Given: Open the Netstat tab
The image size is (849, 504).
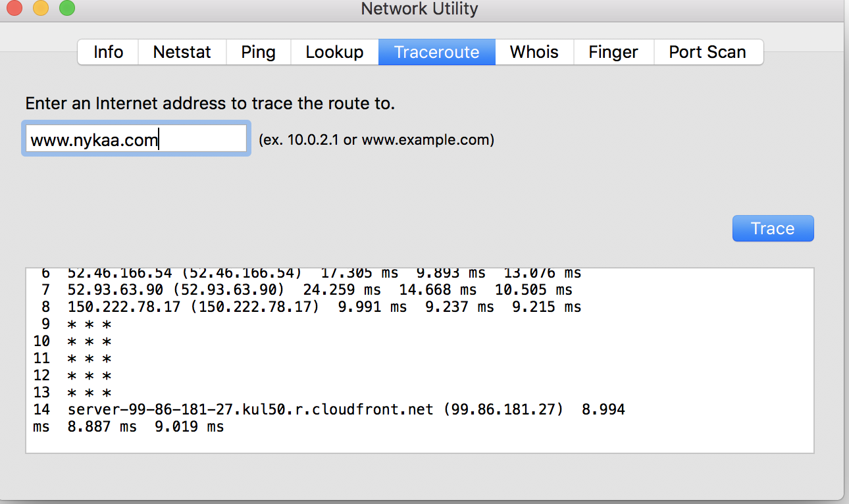Looking at the screenshot, I should (x=182, y=52).
